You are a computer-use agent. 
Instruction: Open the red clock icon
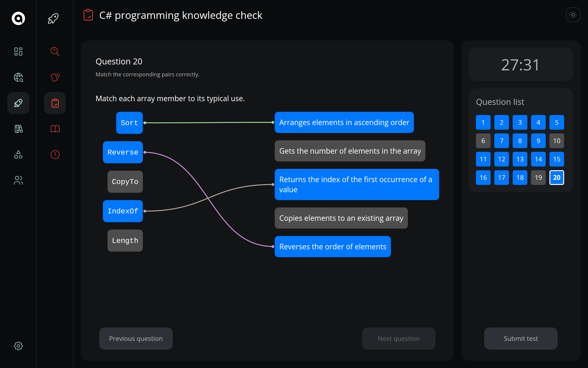point(55,155)
